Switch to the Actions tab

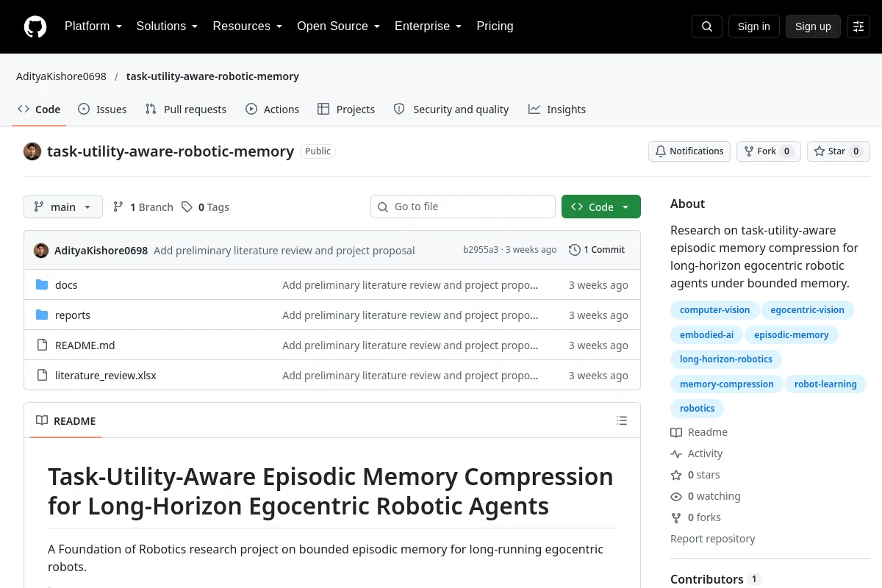273,110
